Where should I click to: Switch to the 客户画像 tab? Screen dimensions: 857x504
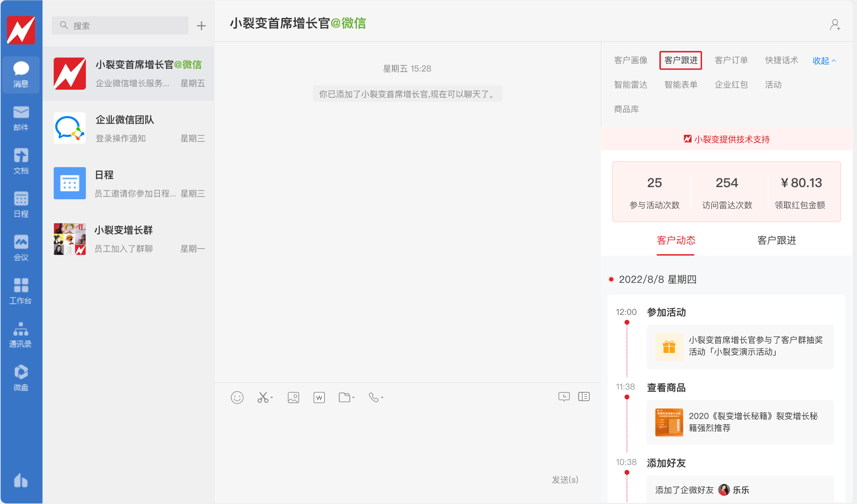[x=631, y=60]
